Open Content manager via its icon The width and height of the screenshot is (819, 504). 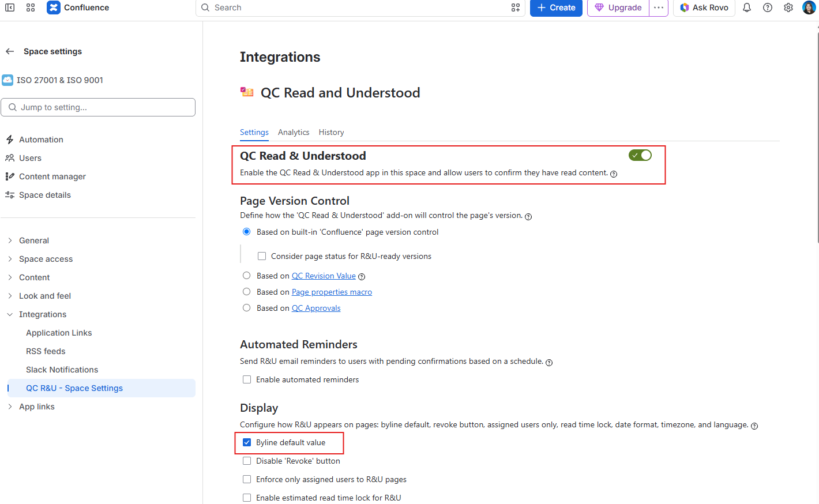click(x=10, y=176)
